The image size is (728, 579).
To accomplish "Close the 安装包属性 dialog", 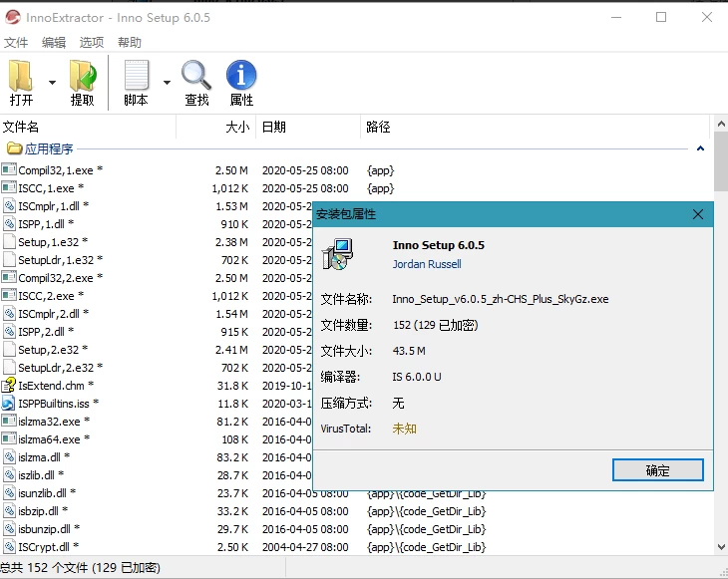I will pyautogui.click(x=698, y=214).
